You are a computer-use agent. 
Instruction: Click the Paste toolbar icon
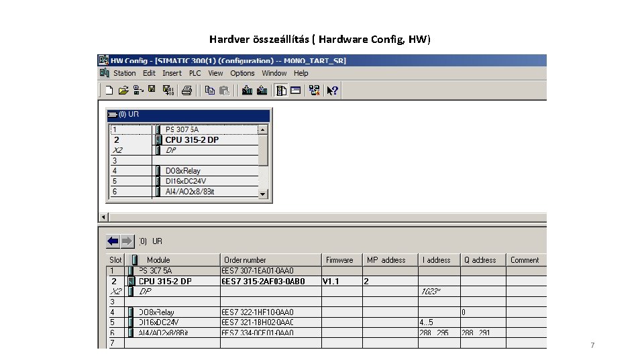pyautogui.click(x=224, y=90)
